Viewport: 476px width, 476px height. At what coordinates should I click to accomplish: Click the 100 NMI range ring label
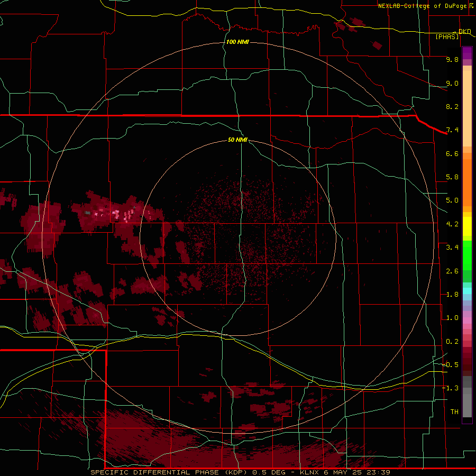pos(237,42)
